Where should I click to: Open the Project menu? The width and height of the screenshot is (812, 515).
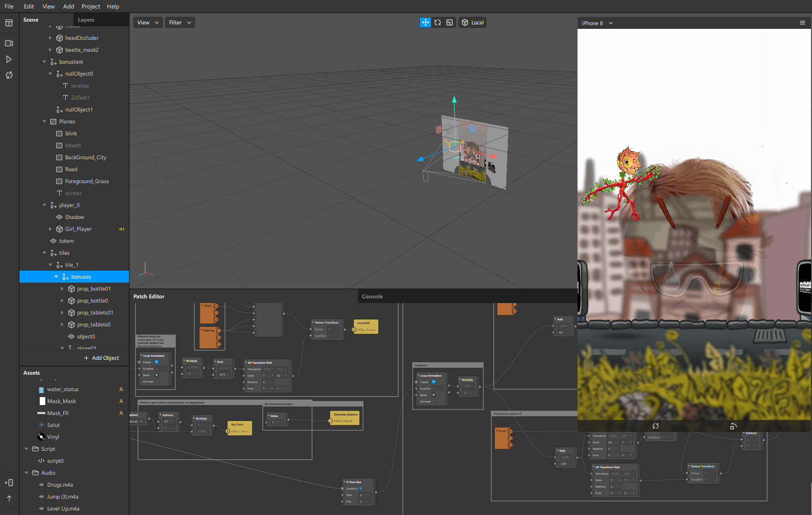pyautogui.click(x=91, y=6)
